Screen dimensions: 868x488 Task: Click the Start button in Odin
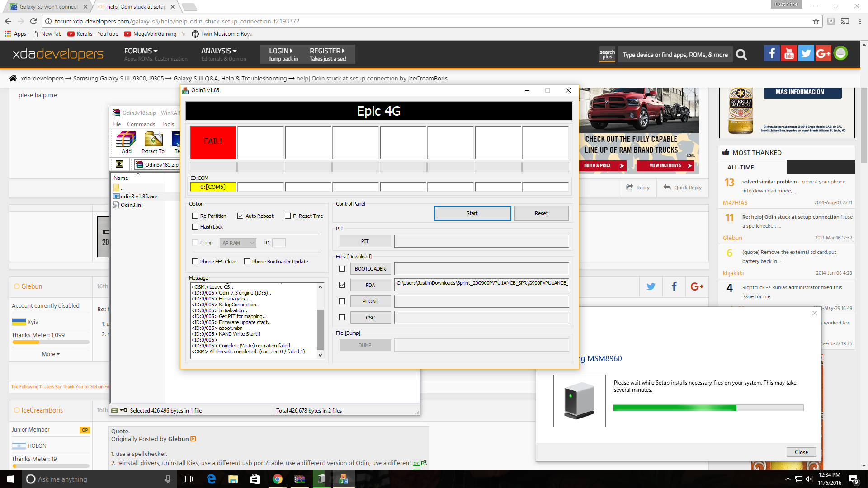pos(472,213)
